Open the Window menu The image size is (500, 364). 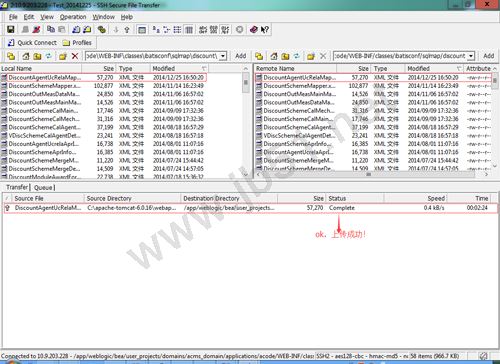[103, 17]
